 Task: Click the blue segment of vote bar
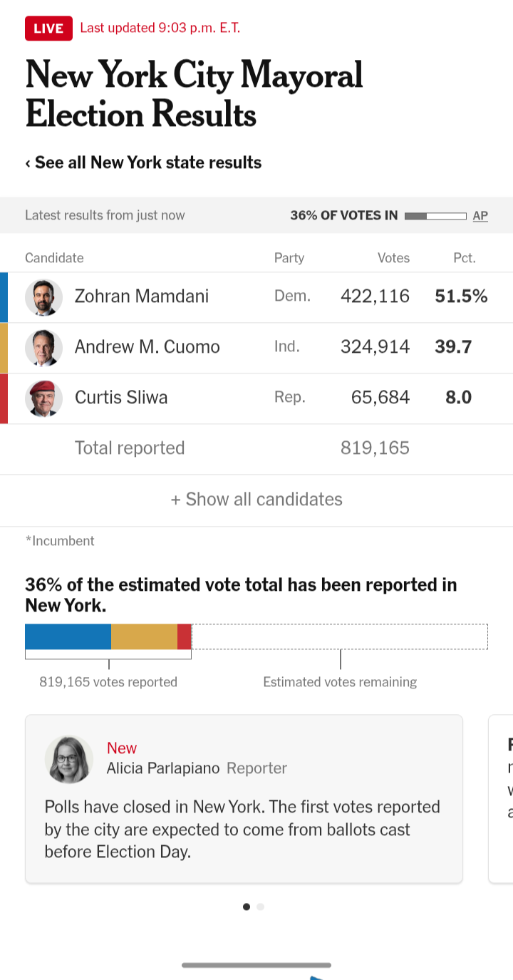(x=68, y=636)
